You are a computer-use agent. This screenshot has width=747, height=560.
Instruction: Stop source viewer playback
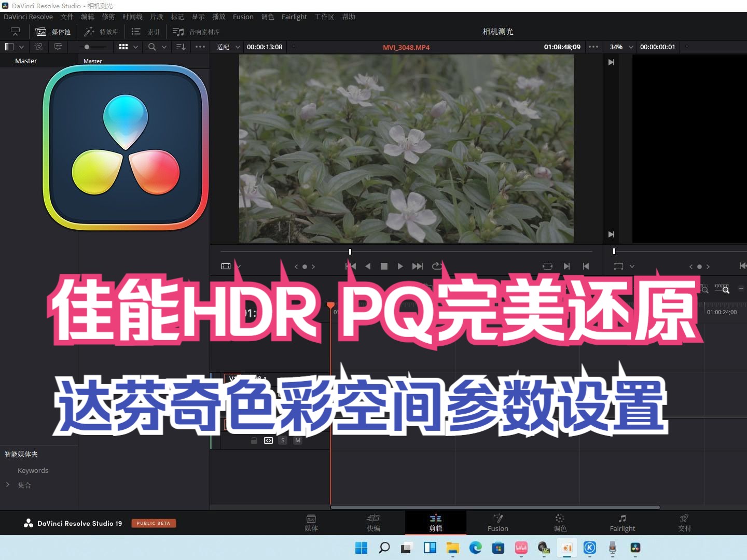(x=384, y=266)
